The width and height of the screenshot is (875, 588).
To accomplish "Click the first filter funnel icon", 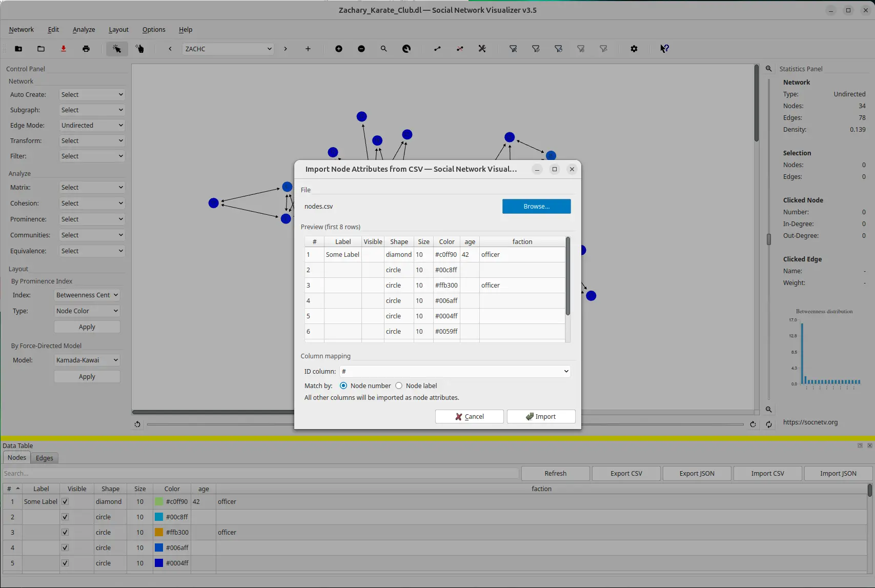I will [513, 49].
